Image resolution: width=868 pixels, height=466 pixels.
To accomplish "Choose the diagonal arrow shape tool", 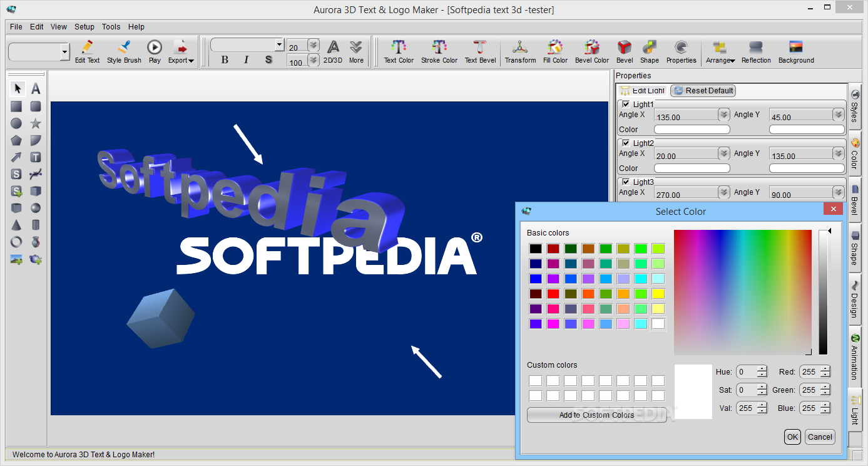I will (17, 157).
